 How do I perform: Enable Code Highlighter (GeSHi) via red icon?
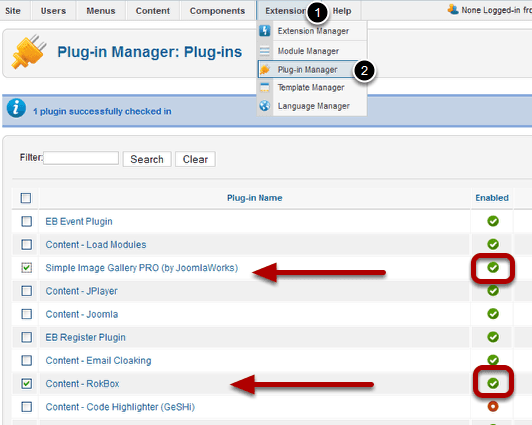(493, 406)
